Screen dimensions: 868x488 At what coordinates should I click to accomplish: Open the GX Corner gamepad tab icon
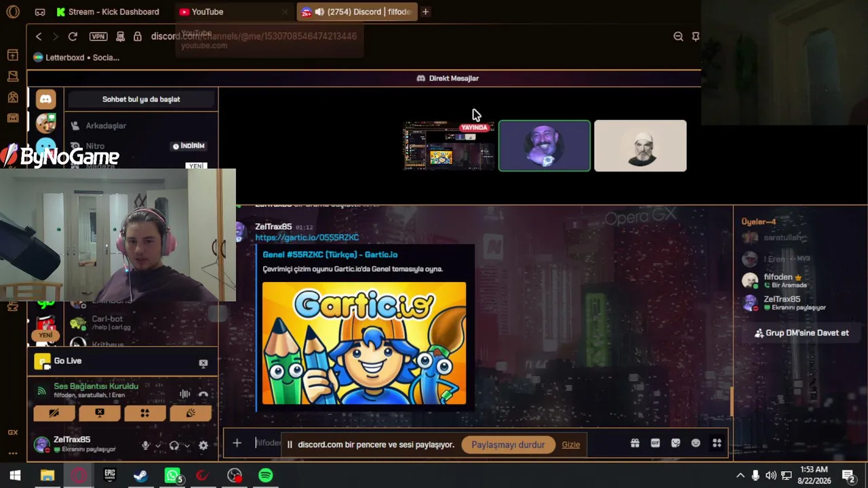(x=40, y=12)
